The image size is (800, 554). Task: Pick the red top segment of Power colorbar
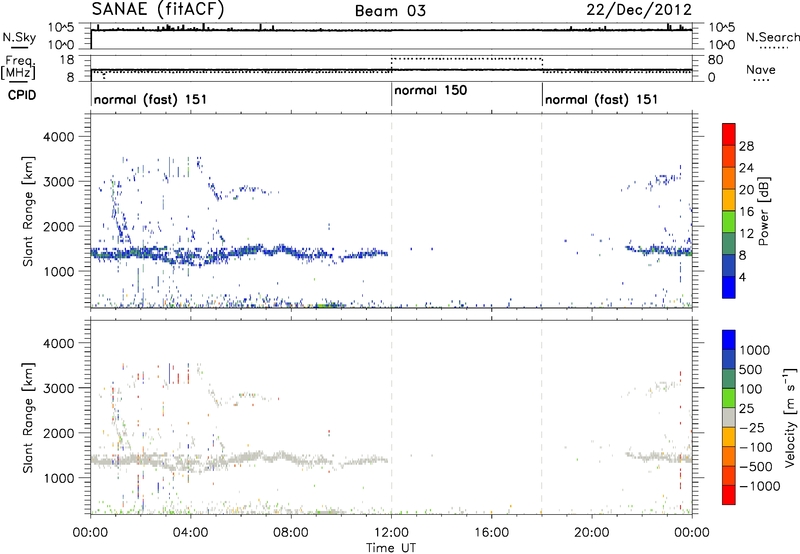[x=729, y=134]
